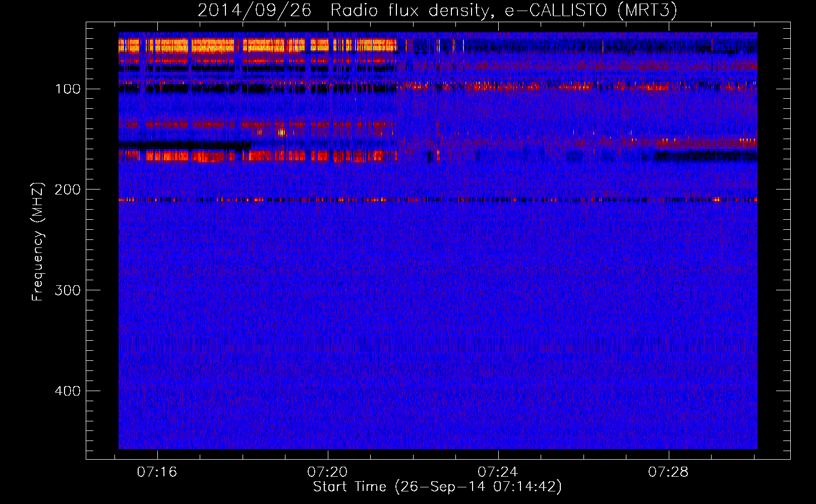Click the '300' frequency tick label
Image resolution: width=816 pixels, height=504 pixels.
68,291
